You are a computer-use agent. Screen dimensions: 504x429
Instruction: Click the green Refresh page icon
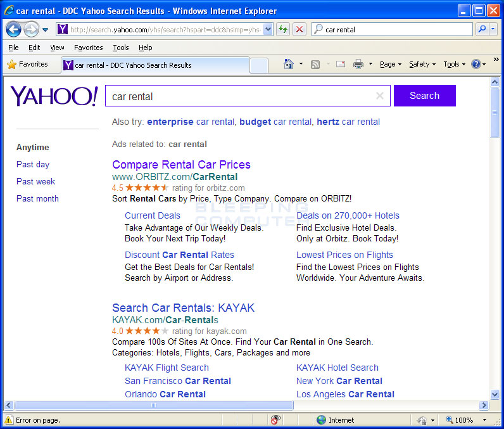[x=283, y=30]
